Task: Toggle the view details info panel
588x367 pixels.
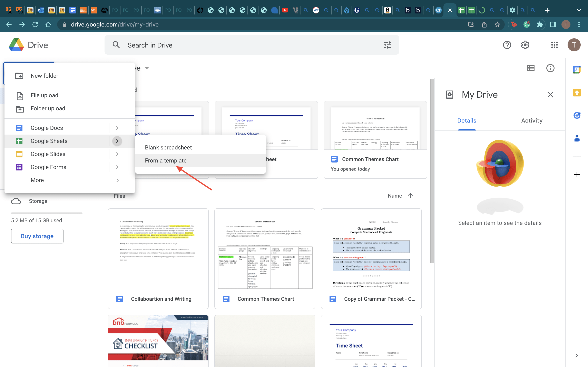Action: pyautogui.click(x=550, y=68)
